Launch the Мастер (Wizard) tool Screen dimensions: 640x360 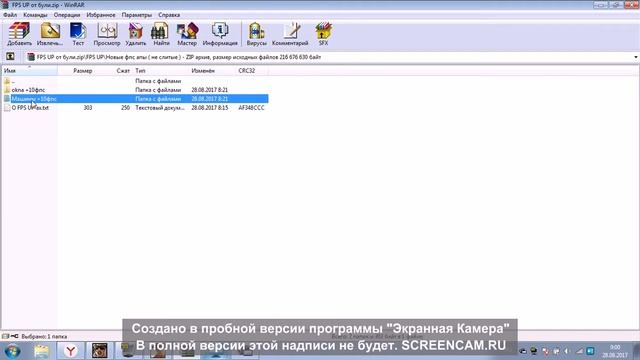point(187,34)
